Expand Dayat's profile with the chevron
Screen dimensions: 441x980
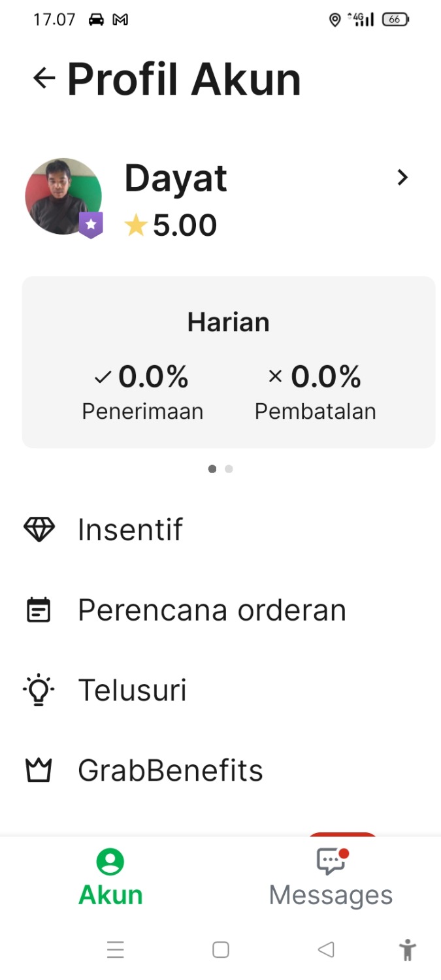[402, 177]
